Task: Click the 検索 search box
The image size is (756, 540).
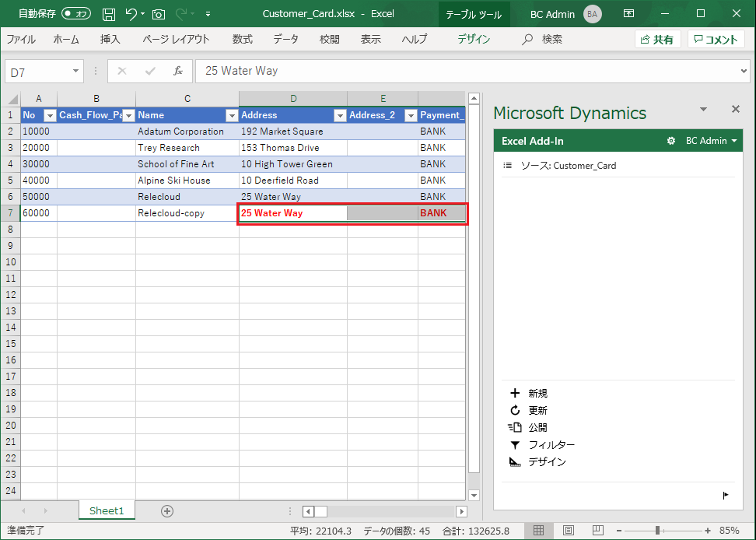Action: coord(542,39)
